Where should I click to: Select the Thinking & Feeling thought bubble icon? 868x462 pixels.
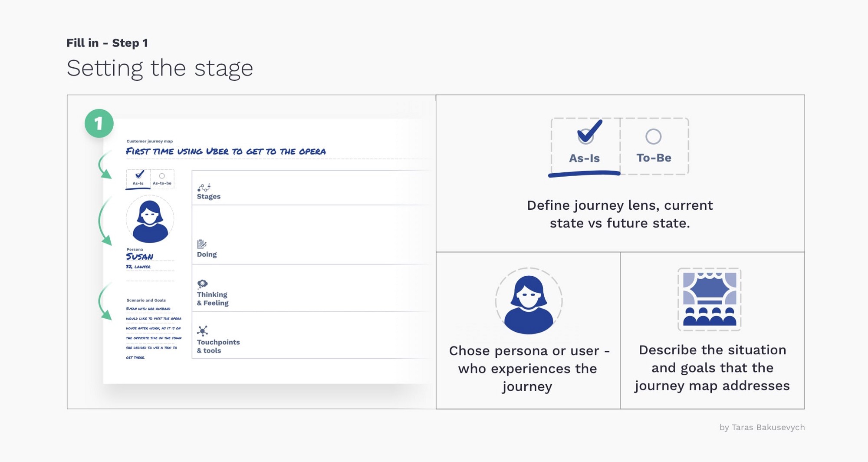pyautogui.click(x=202, y=284)
